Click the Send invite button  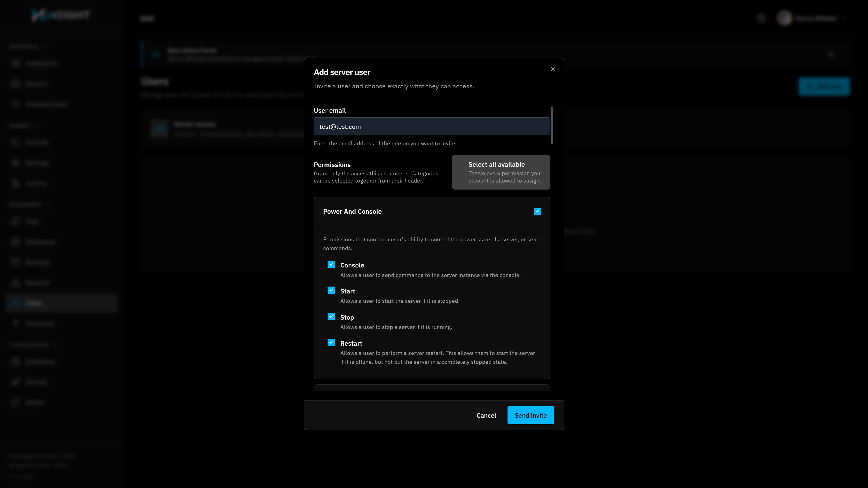[x=531, y=415]
